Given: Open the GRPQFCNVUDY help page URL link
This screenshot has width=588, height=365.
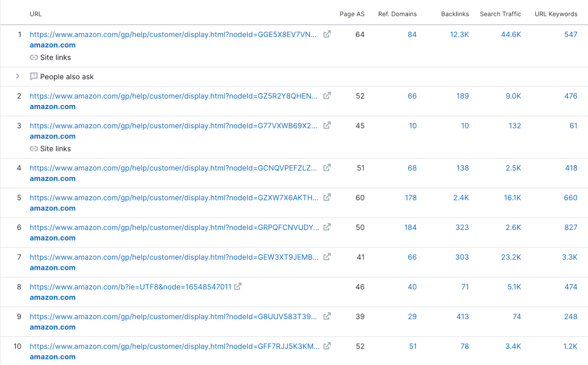Looking at the screenshot, I should (x=174, y=227).
